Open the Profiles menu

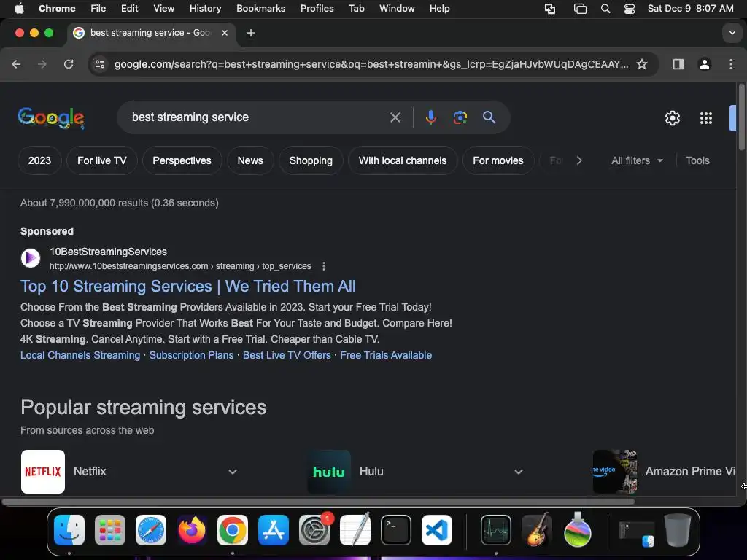pos(317,9)
